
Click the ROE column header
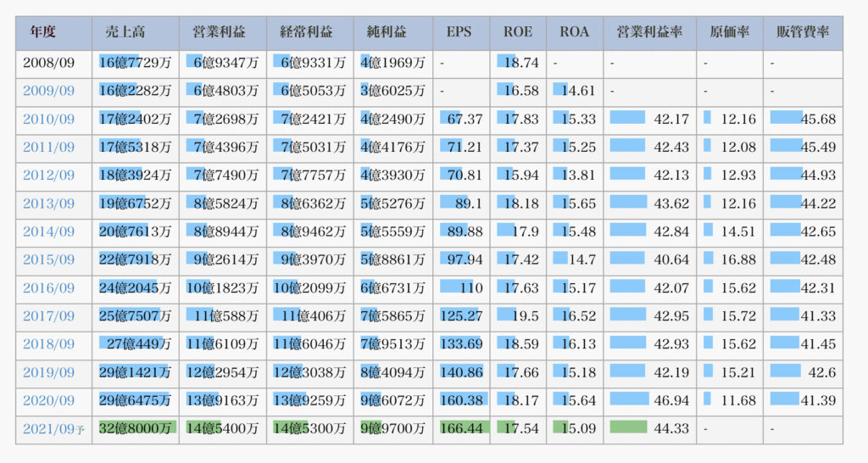518,32
